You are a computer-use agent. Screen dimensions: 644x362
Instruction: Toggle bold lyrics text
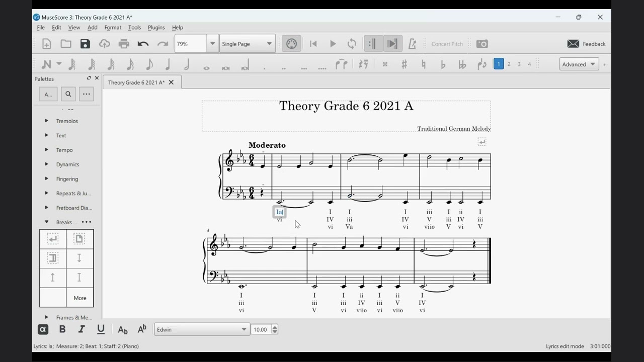[x=62, y=329]
